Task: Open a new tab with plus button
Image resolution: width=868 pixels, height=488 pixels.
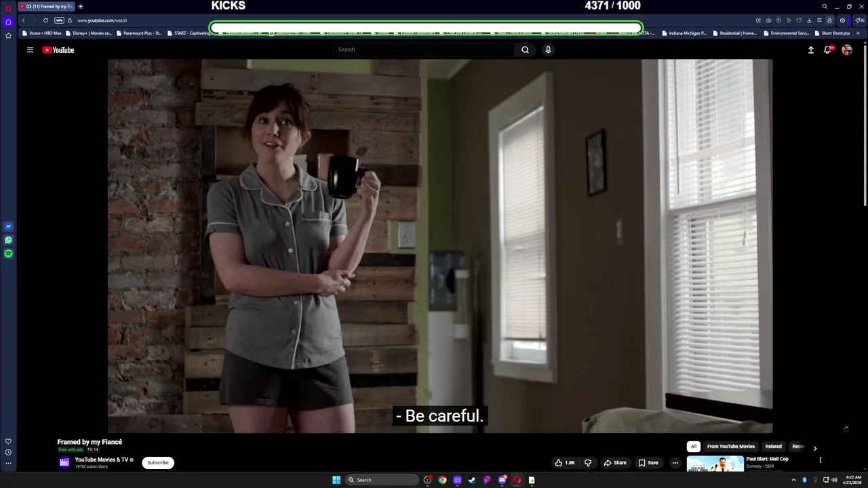Action: (x=80, y=7)
